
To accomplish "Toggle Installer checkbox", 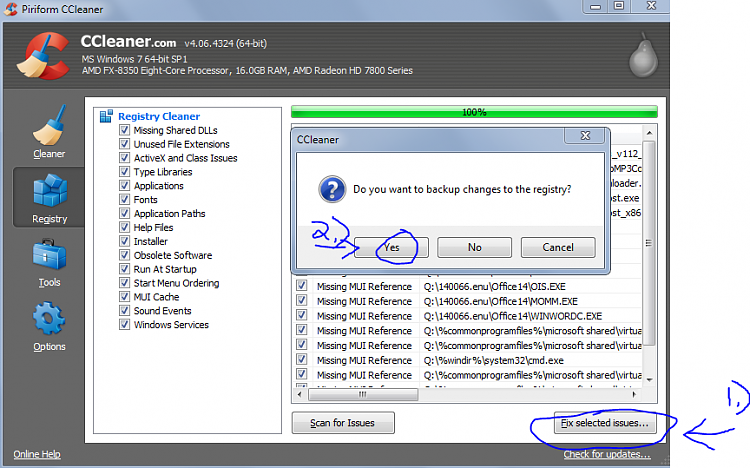I will tap(124, 241).
